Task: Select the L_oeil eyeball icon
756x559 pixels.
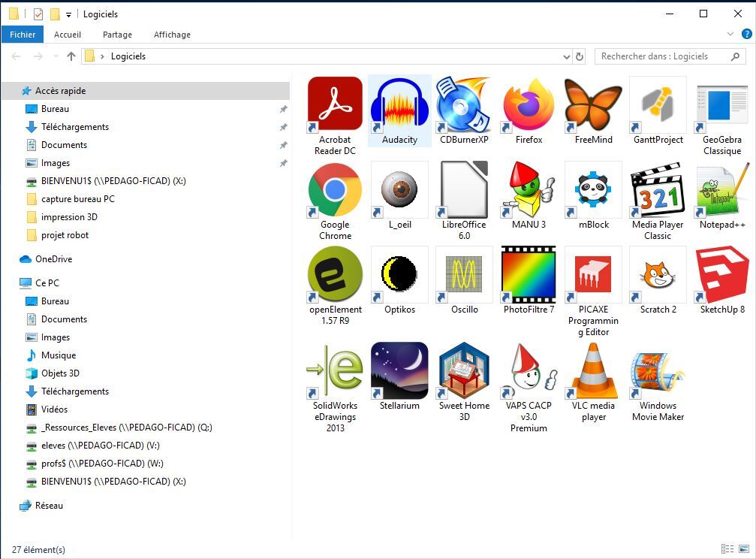Action: coord(399,189)
